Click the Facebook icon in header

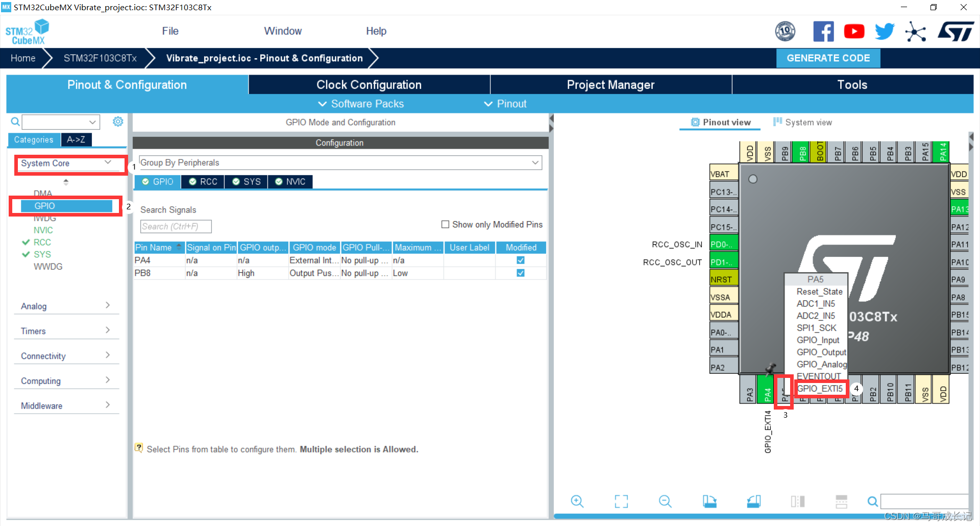coord(823,32)
